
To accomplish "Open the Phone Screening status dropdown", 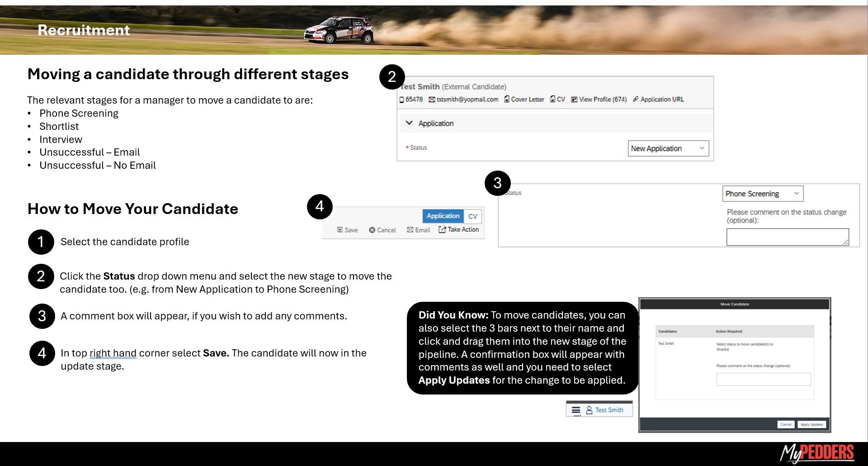I will pyautogui.click(x=762, y=194).
